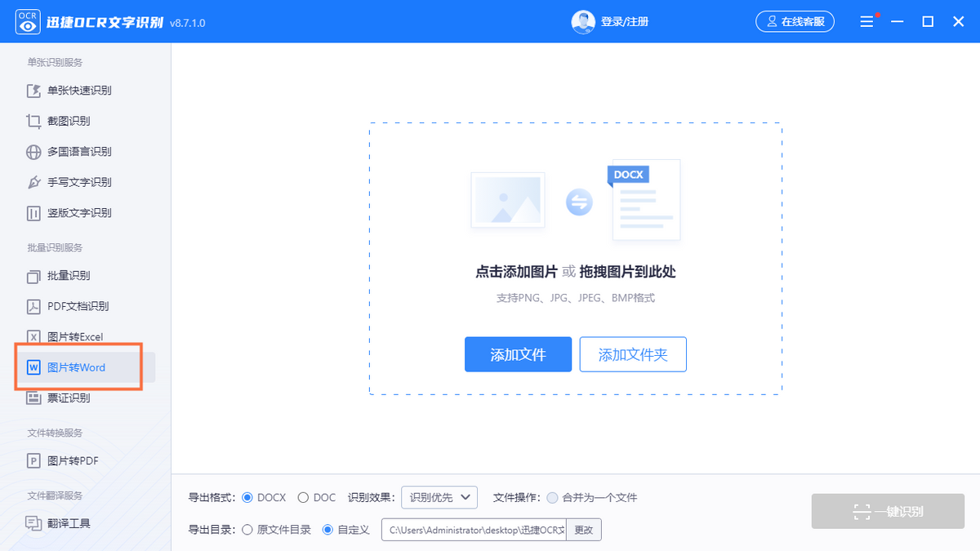The width and height of the screenshot is (980, 551).
Task: Click the 单张识别服务 section header
Action: (x=55, y=63)
